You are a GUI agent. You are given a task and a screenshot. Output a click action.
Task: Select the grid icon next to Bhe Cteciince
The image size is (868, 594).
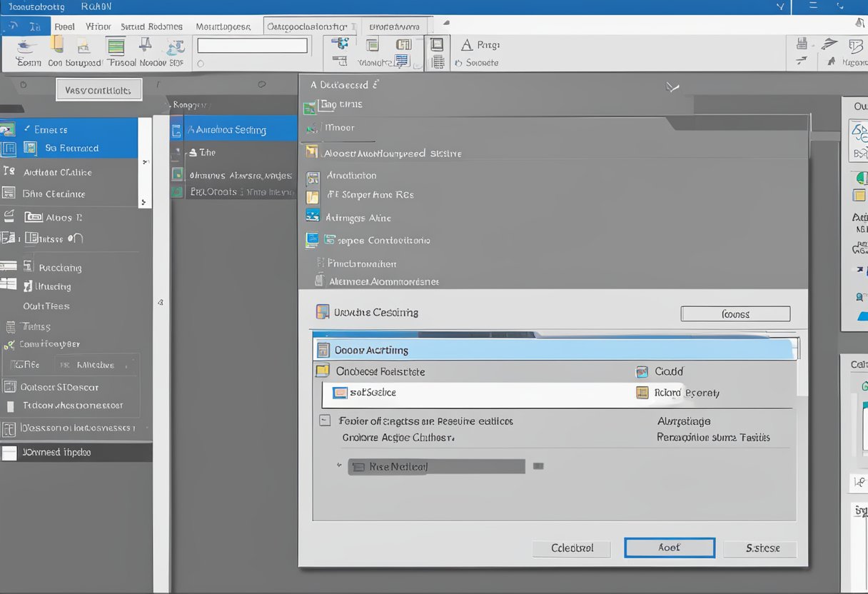[x=10, y=193]
